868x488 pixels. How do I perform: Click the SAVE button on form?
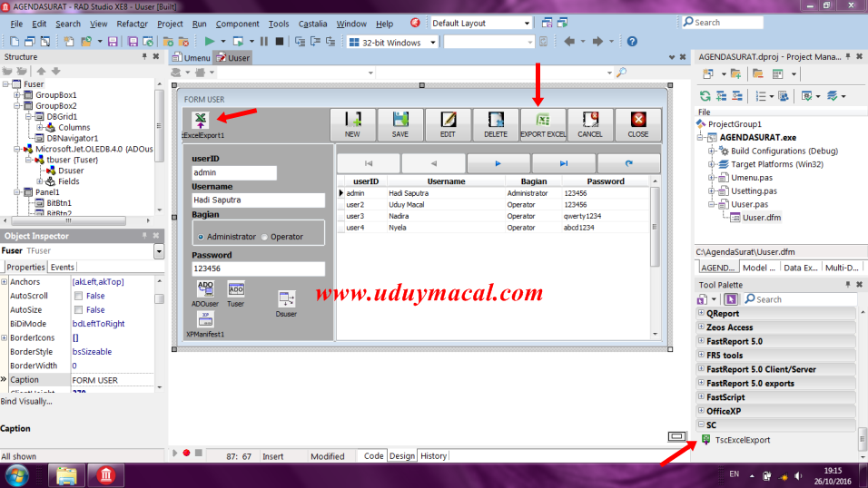(x=400, y=124)
